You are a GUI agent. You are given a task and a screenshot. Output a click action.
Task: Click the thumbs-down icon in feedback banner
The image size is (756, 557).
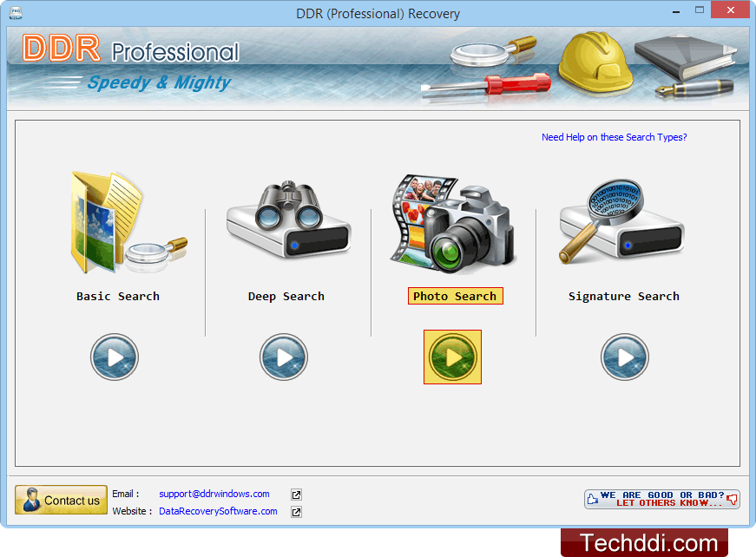[732, 500]
